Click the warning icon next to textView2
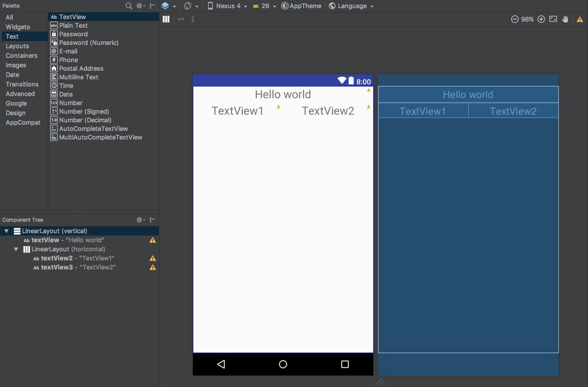The width and height of the screenshot is (588, 387). 153,258
